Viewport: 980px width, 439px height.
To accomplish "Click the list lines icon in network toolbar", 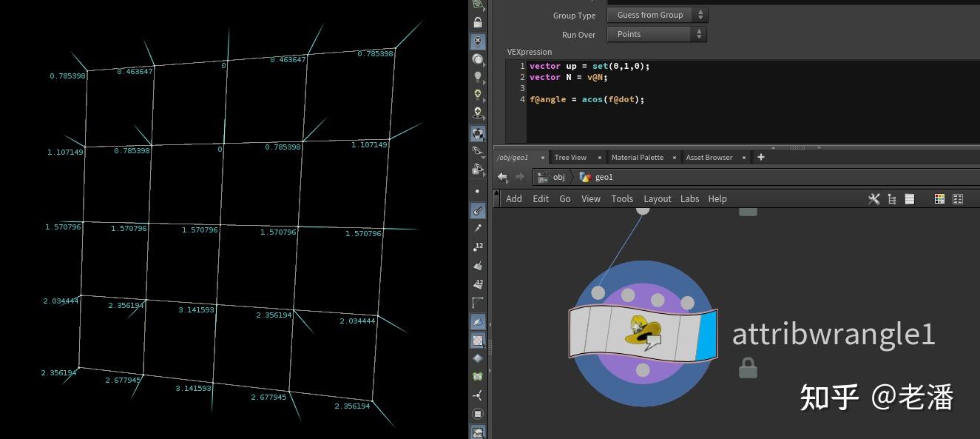I will coord(910,199).
